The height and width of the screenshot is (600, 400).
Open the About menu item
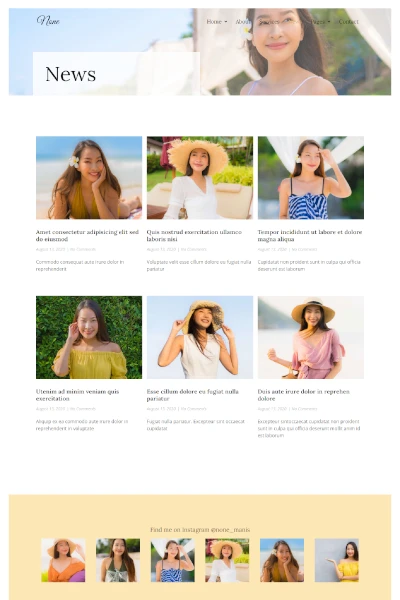click(x=243, y=22)
